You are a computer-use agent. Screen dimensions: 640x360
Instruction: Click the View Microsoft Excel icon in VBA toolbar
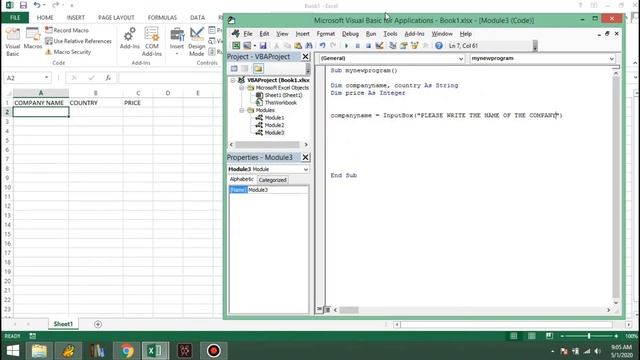(236, 46)
